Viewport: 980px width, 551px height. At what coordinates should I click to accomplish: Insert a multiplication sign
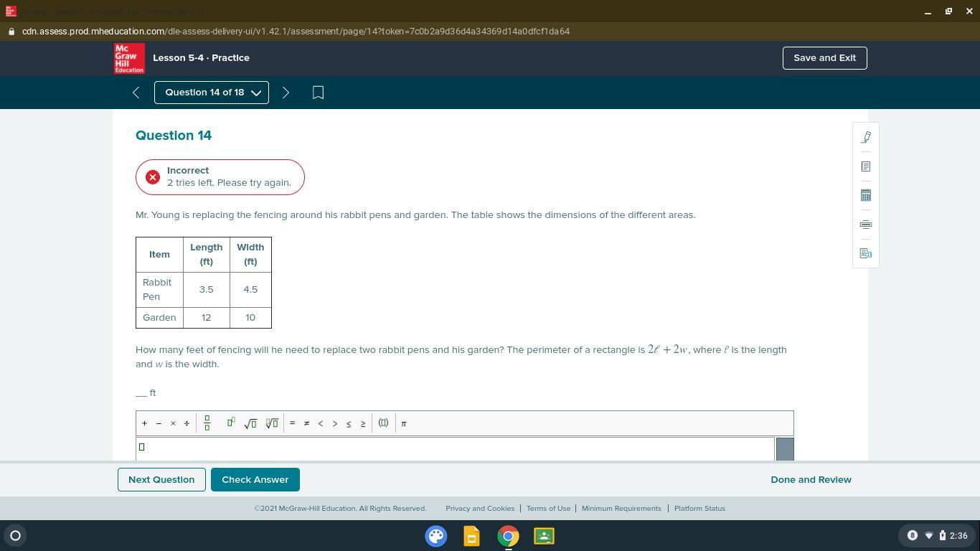(173, 423)
